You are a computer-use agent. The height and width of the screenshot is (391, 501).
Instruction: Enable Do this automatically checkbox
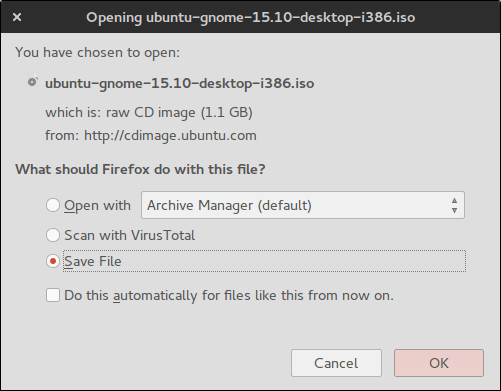[x=53, y=295]
